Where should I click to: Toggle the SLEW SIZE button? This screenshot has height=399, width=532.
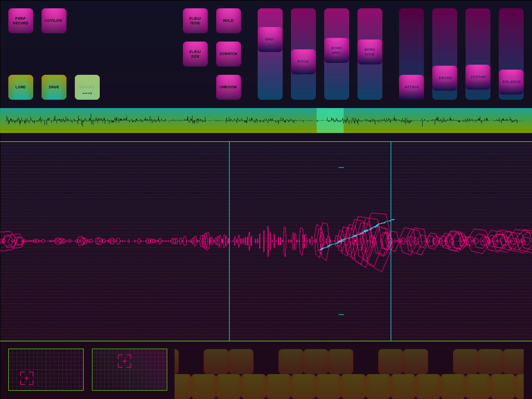[195, 54]
